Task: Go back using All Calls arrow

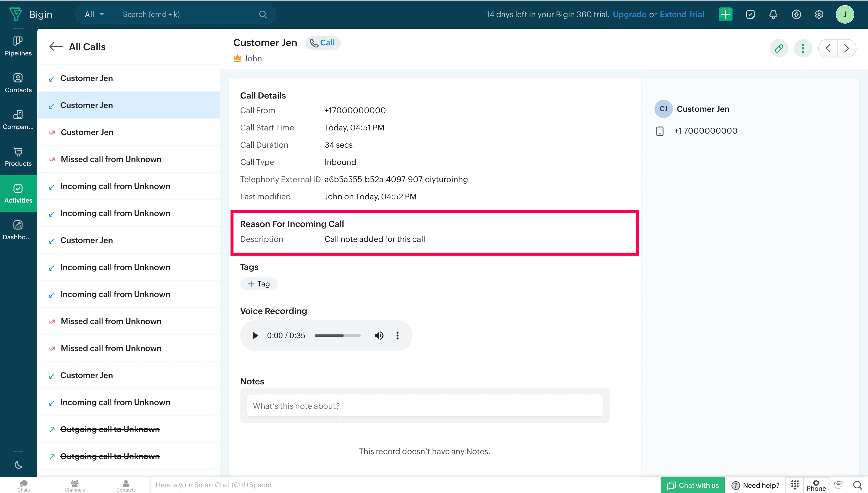Action: coord(56,47)
